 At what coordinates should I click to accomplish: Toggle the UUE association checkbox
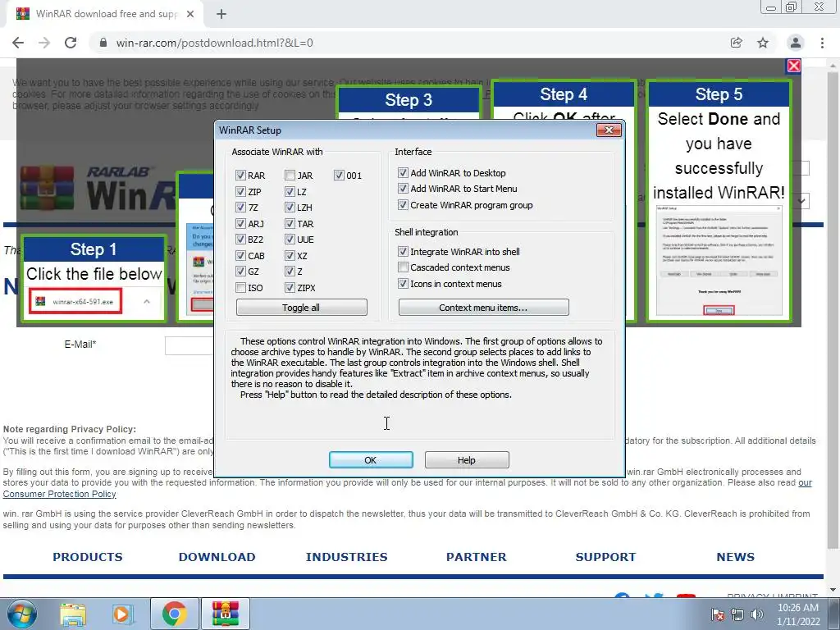coord(290,240)
